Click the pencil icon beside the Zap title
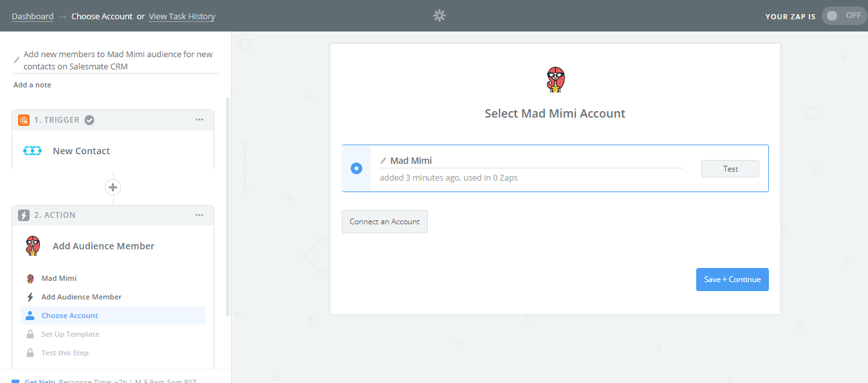 click(x=17, y=60)
